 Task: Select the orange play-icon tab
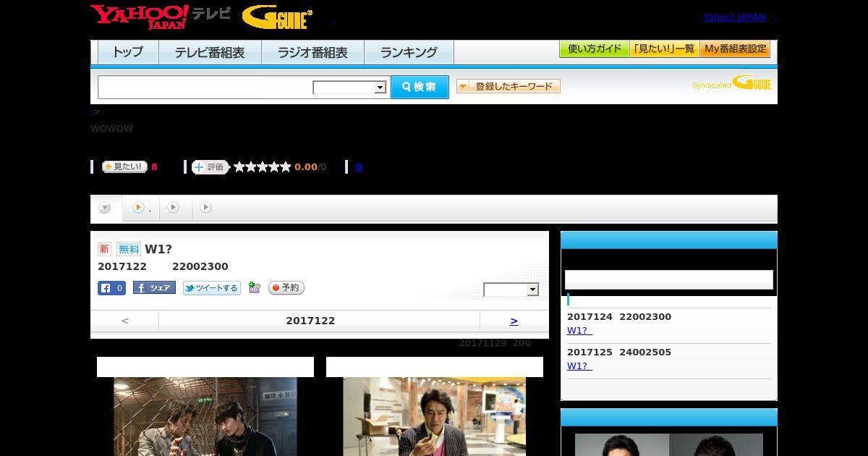coord(140,208)
